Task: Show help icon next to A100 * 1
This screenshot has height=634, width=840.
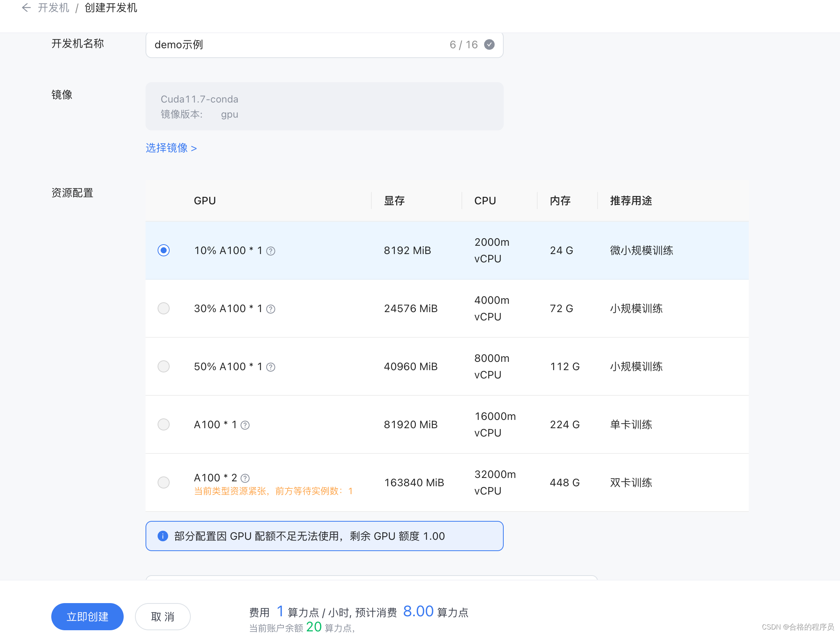Action: coord(245,425)
